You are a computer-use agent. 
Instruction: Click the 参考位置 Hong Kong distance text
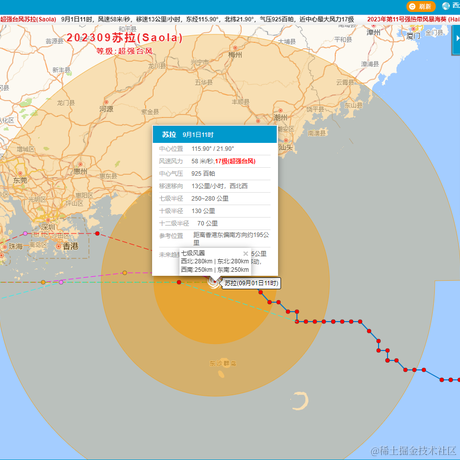(x=231, y=239)
